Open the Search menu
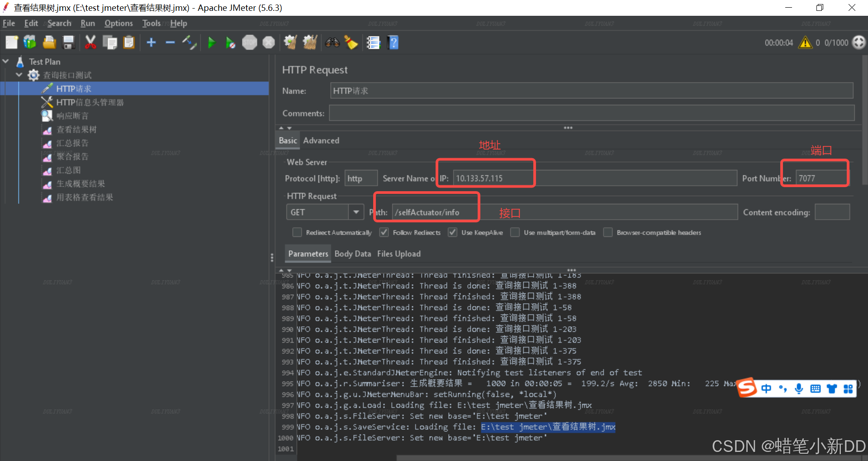 (x=59, y=24)
